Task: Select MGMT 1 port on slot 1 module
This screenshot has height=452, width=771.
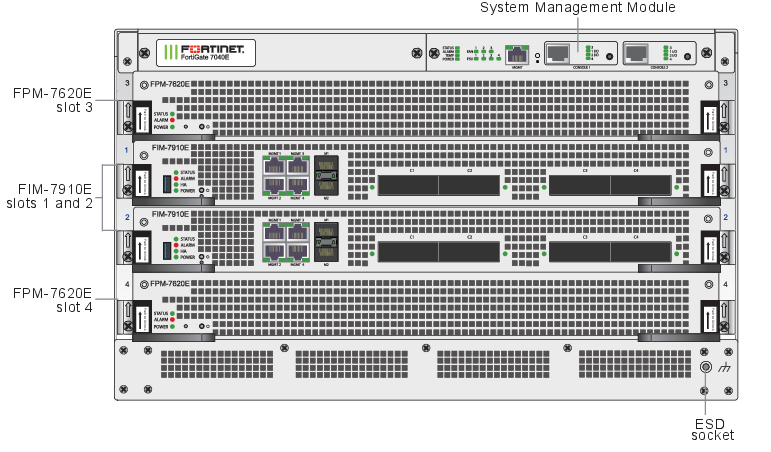Action: click(274, 166)
